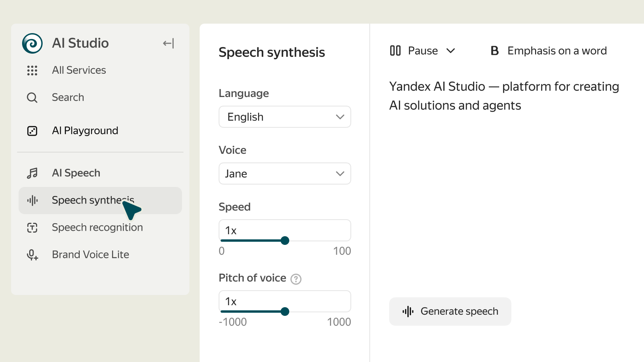Image resolution: width=644 pixels, height=362 pixels.
Task: Open the AI Playground dice icon
Action: (x=32, y=131)
